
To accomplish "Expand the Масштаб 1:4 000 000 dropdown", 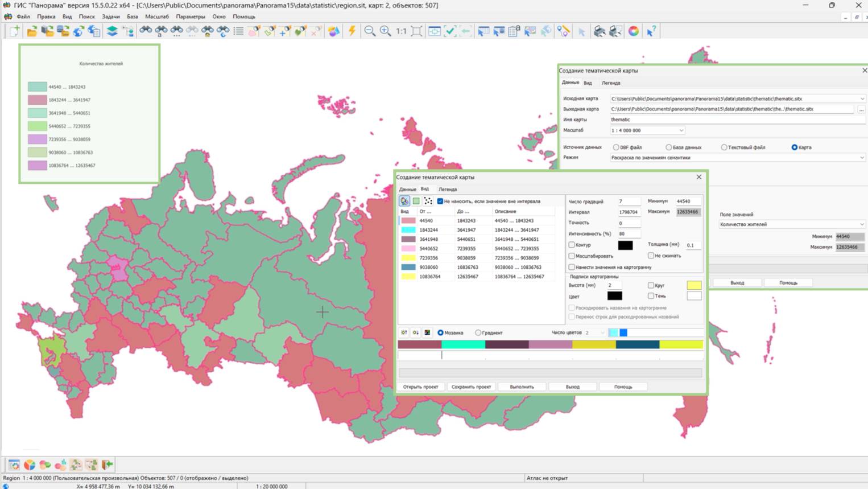I will click(681, 130).
